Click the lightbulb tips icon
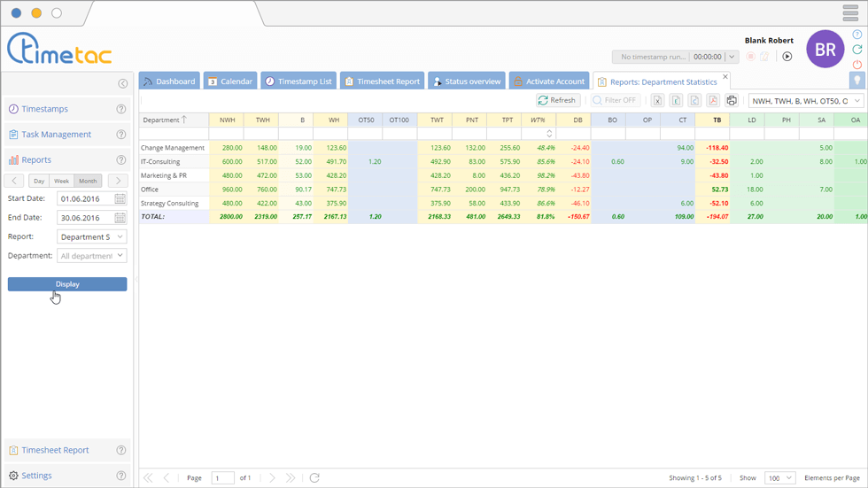868x488 pixels. click(x=856, y=81)
